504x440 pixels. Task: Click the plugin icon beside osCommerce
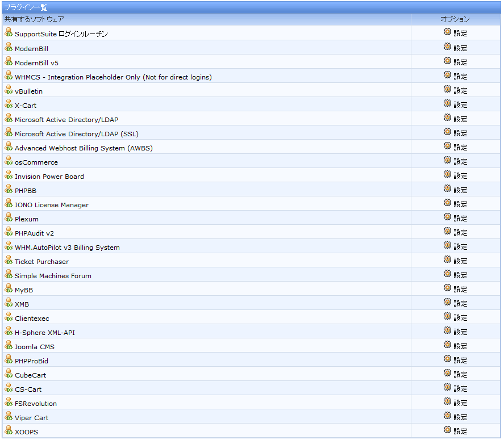pyautogui.click(x=9, y=161)
